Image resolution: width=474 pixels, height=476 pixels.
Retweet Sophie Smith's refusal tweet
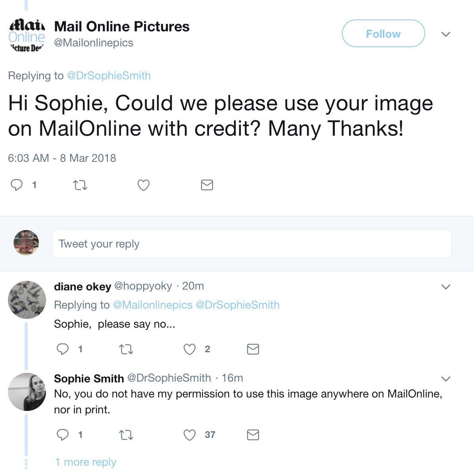[x=126, y=435]
